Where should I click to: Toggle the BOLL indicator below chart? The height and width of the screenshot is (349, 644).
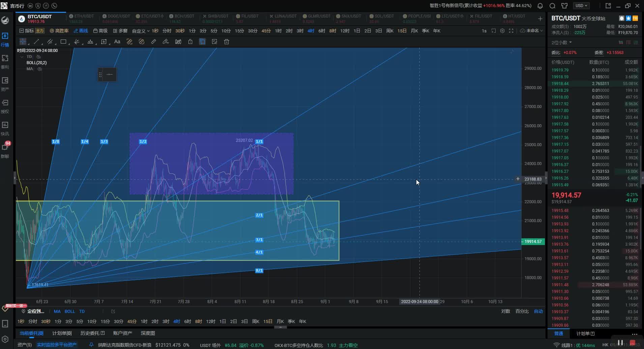pos(70,312)
